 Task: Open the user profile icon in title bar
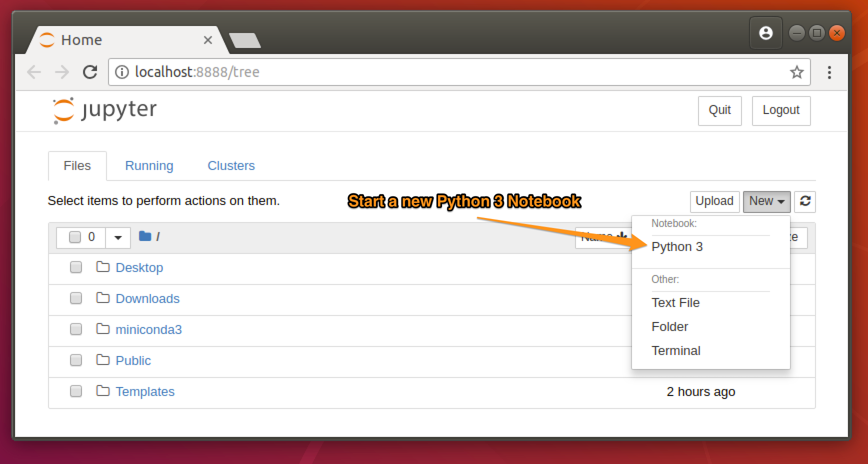pyautogui.click(x=766, y=33)
